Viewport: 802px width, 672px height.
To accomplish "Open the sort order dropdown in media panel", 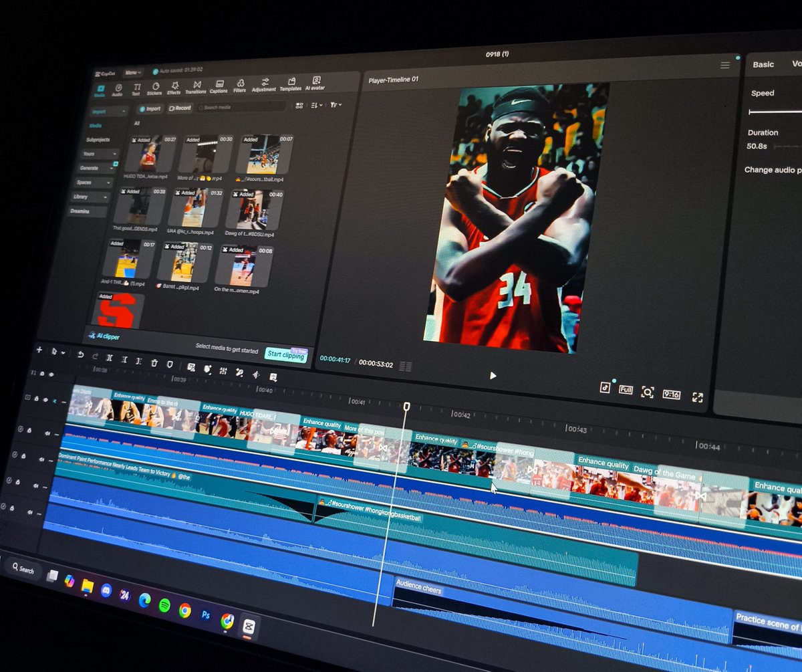I will (317, 105).
